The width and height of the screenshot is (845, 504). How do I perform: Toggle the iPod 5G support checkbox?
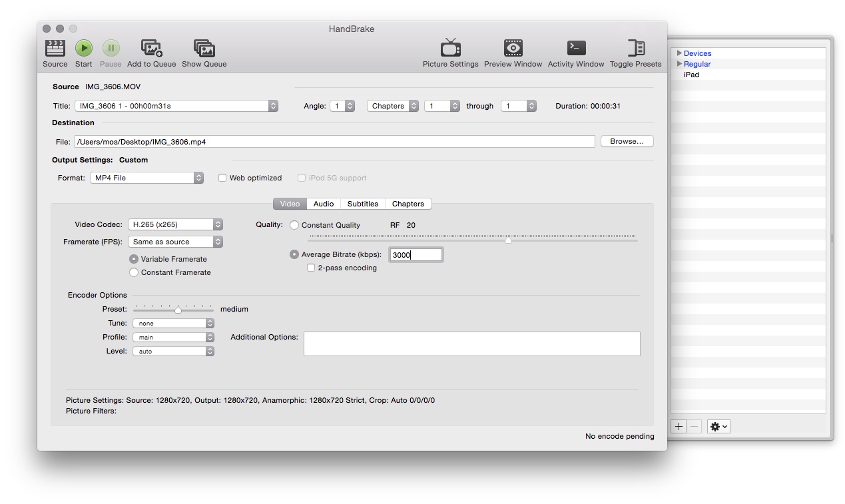point(302,178)
